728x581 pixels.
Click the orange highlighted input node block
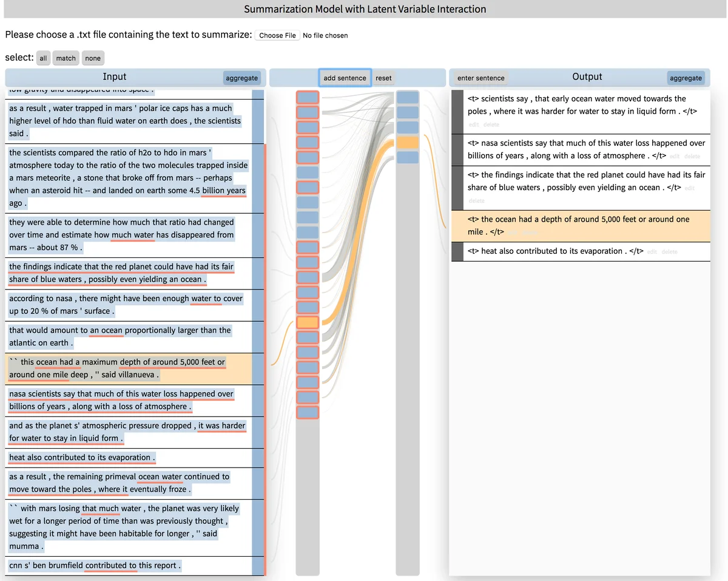(308, 322)
